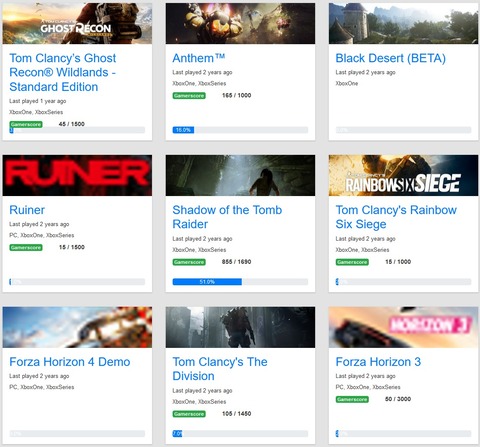Image resolution: width=480 pixels, height=447 pixels.
Task: Click the '50 / 3000' score on Forza Horizon 3
Action: [398, 399]
